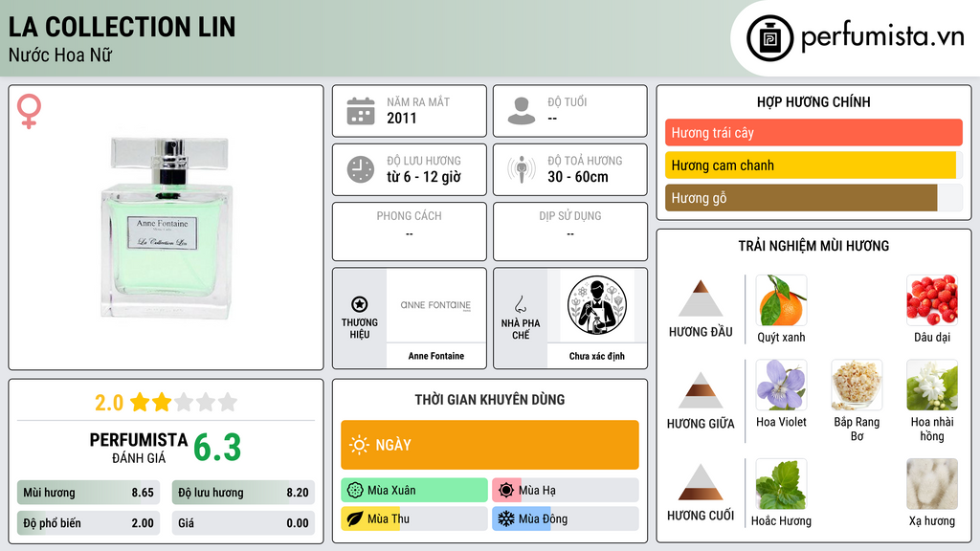
Task: Click the clock icon beside Độ lưu hương
Action: click(x=361, y=169)
